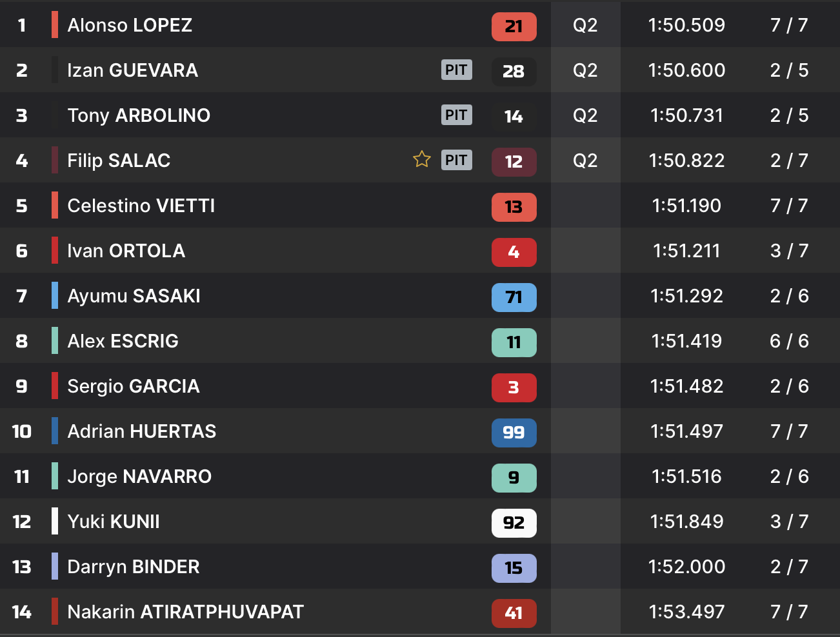Click the PIT tag for Tony ARBOLINO

[x=456, y=115]
